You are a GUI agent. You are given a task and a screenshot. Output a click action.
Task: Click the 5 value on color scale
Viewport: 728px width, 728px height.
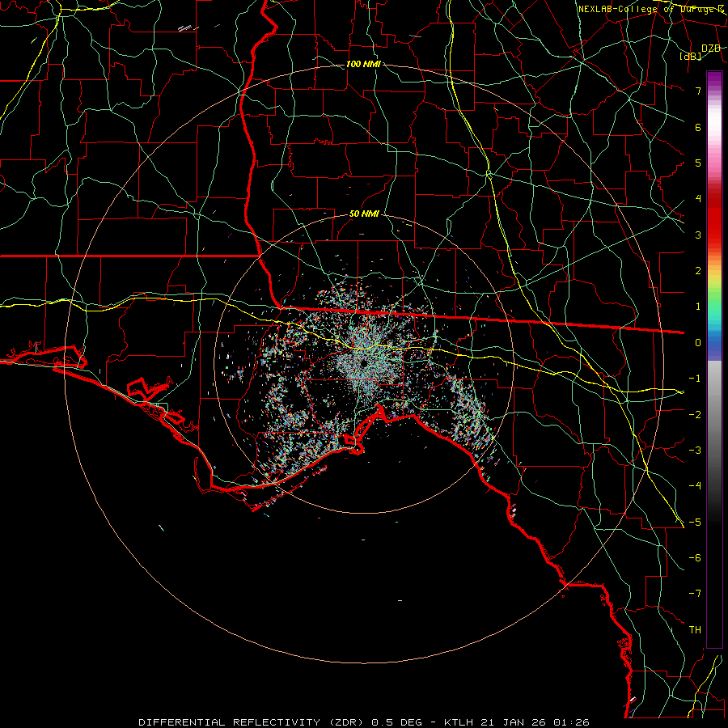(x=698, y=163)
